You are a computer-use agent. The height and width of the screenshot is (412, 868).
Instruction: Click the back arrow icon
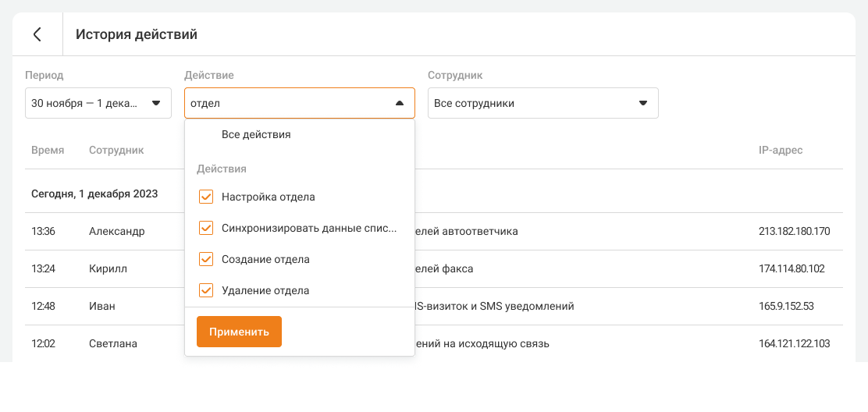[37, 34]
